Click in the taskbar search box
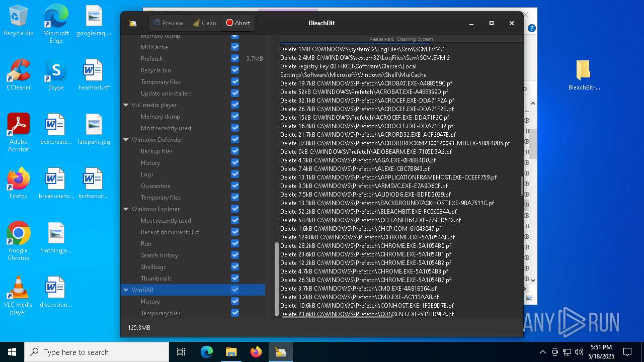 pos(97,352)
